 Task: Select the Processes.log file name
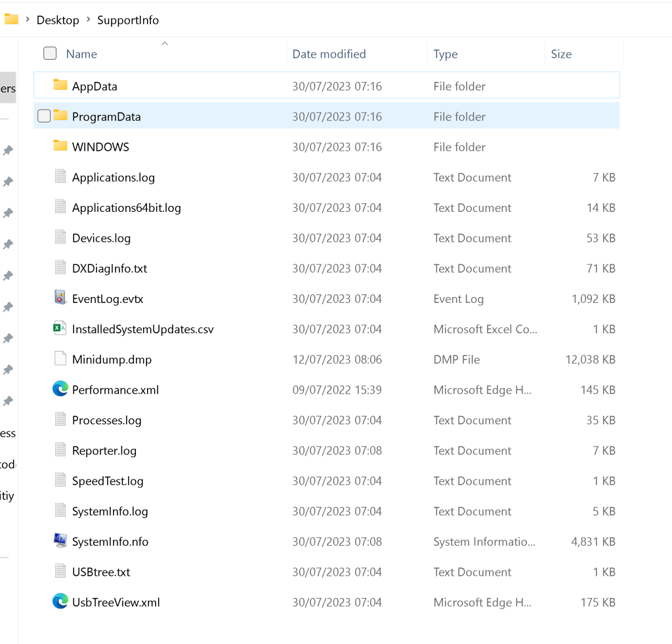pyautogui.click(x=107, y=420)
